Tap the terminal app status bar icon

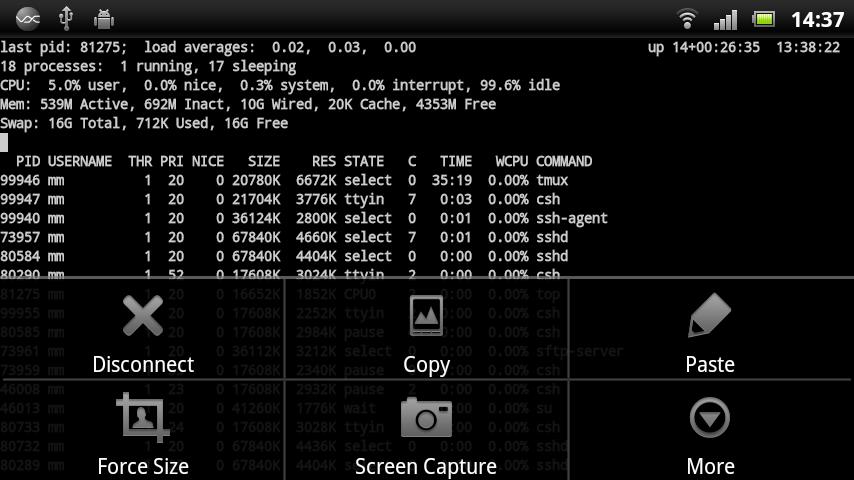tap(28, 19)
